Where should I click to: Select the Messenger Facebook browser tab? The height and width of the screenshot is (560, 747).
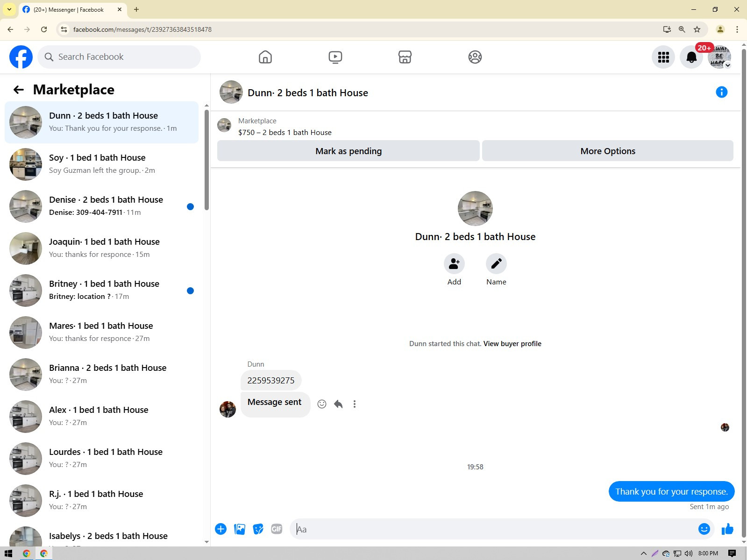pyautogui.click(x=72, y=9)
